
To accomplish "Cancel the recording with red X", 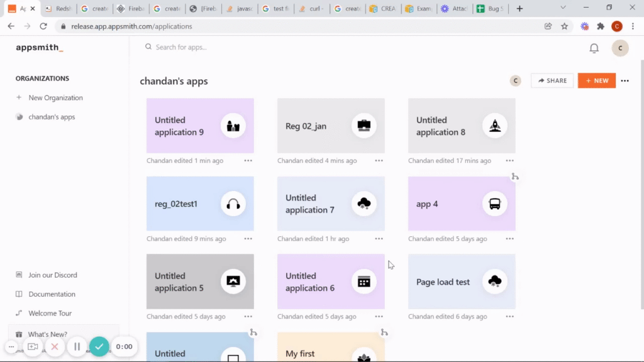I will point(55,347).
